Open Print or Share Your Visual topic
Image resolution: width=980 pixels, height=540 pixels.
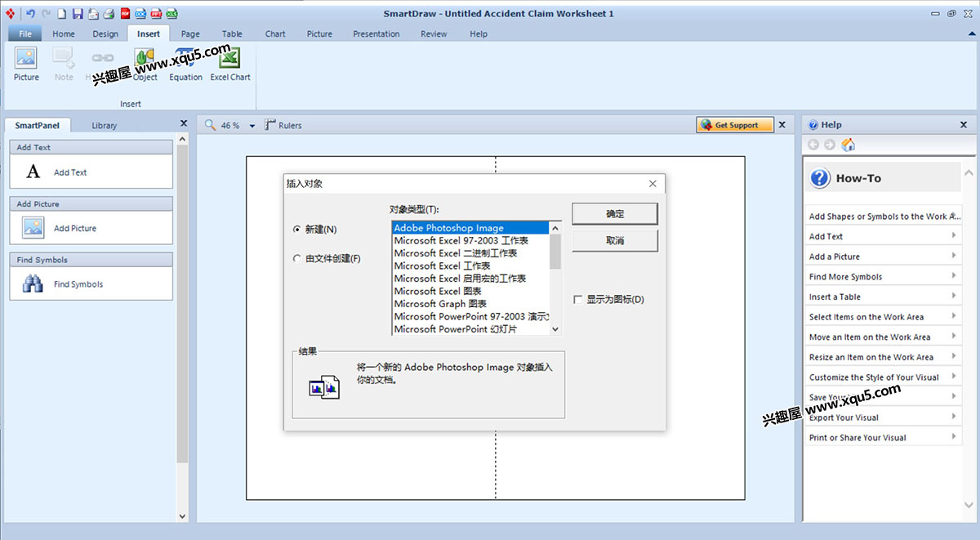pyautogui.click(x=884, y=437)
